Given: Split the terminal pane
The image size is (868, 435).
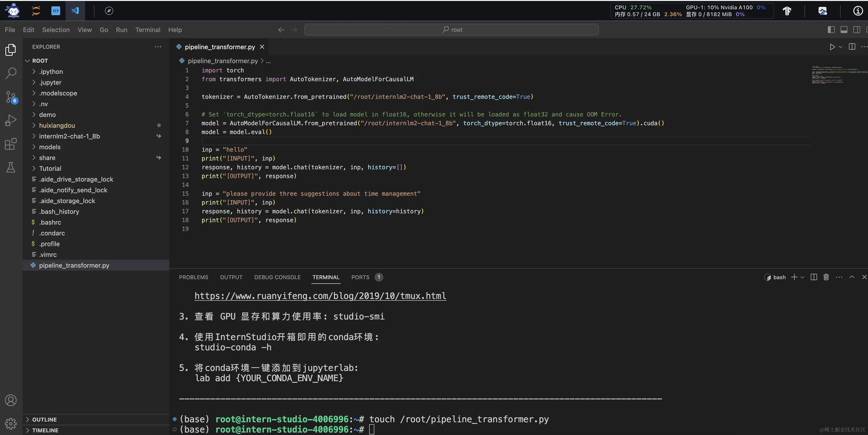Looking at the screenshot, I should pos(814,277).
